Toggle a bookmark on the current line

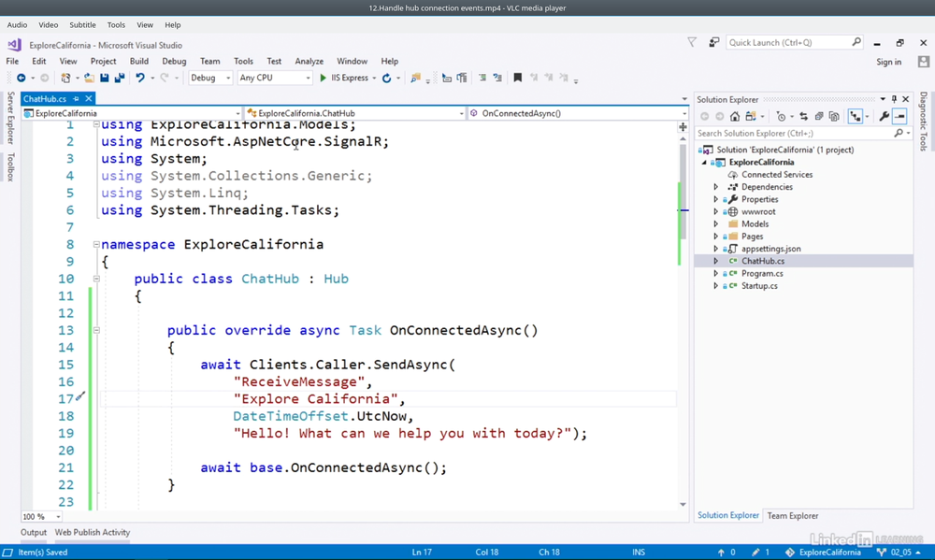point(518,78)
